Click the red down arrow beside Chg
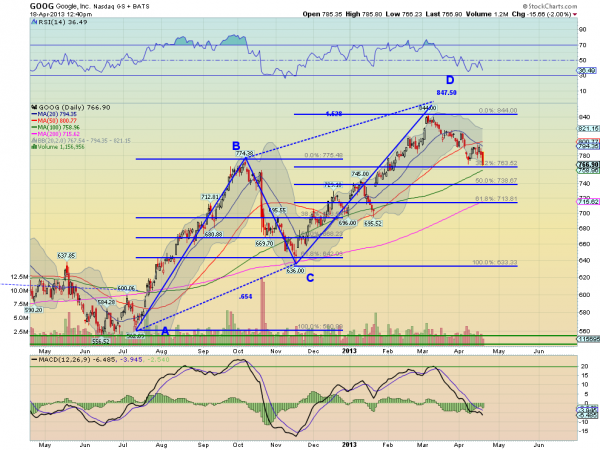This screenshot has height=450, width=600. pos(575,15)
